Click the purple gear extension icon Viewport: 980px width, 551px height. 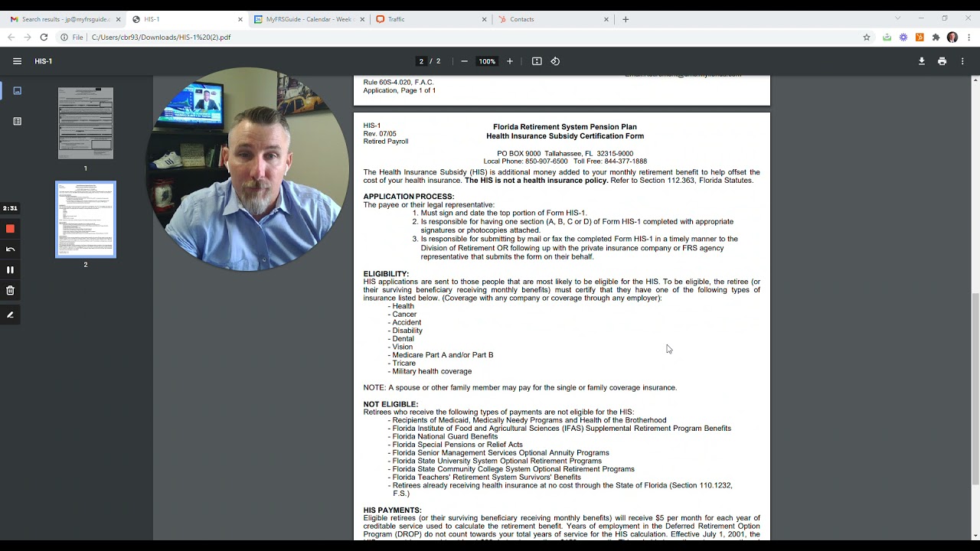pos(903,37)
